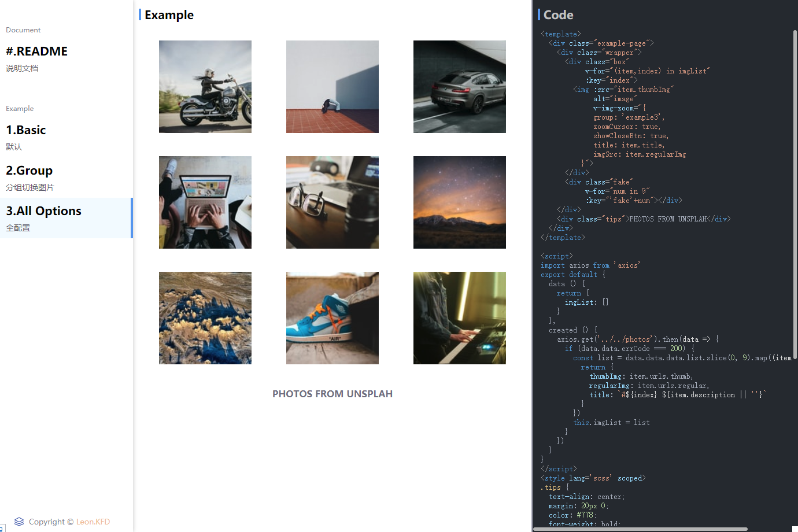This screenshot has width=798, height=532.
Task: Click the code panel horizontal scrollbar
Action: (x=640, y=529)
